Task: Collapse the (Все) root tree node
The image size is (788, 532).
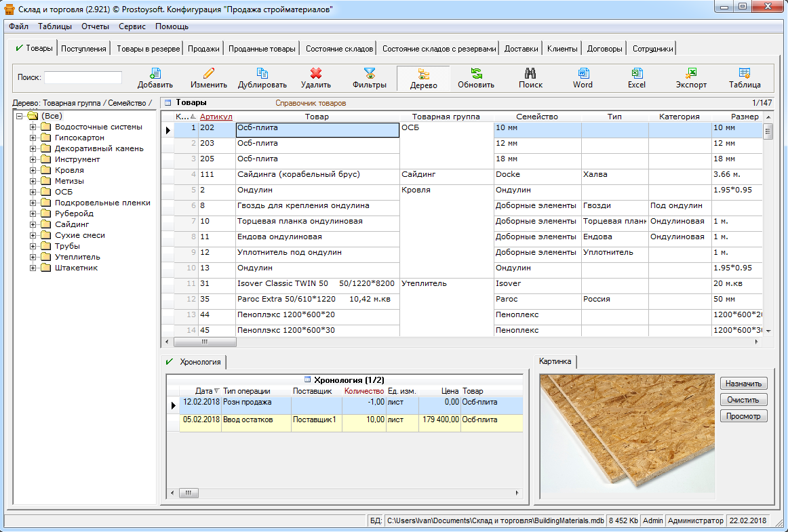Action: point(20,116)
